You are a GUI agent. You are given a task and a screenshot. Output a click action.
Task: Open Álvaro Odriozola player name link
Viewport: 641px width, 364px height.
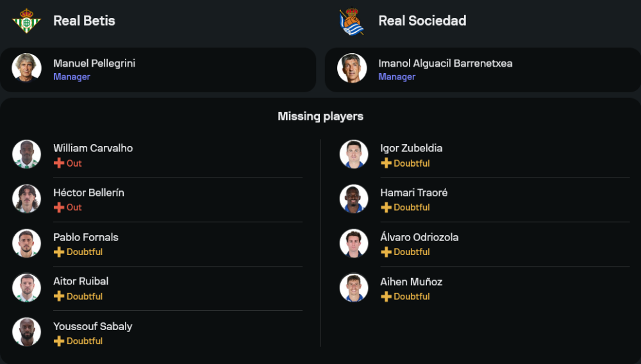point(419,237)
